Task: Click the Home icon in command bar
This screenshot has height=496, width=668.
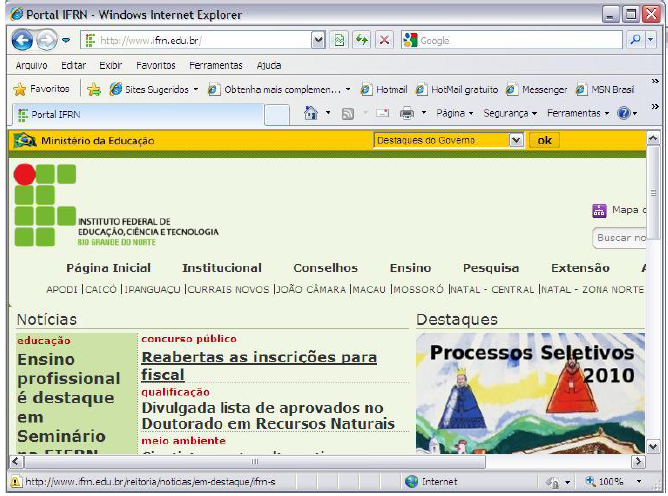Action: (x=311, y=113)
